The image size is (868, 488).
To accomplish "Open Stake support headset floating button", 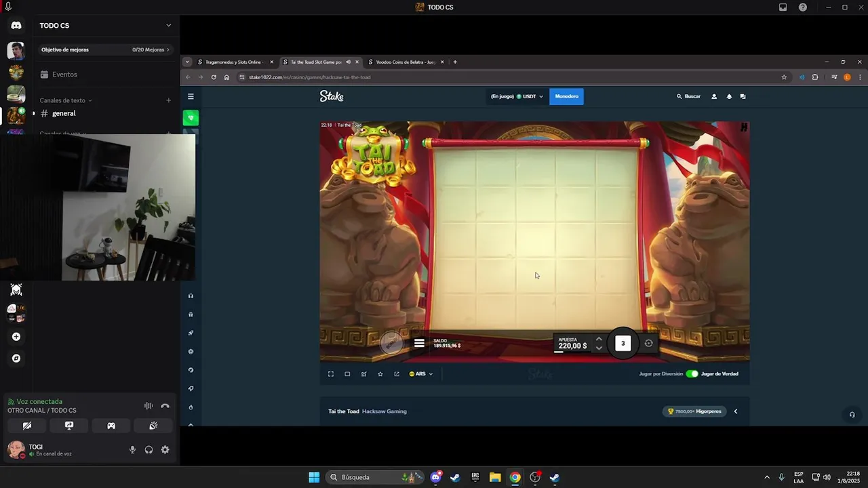I will [852, 415].
